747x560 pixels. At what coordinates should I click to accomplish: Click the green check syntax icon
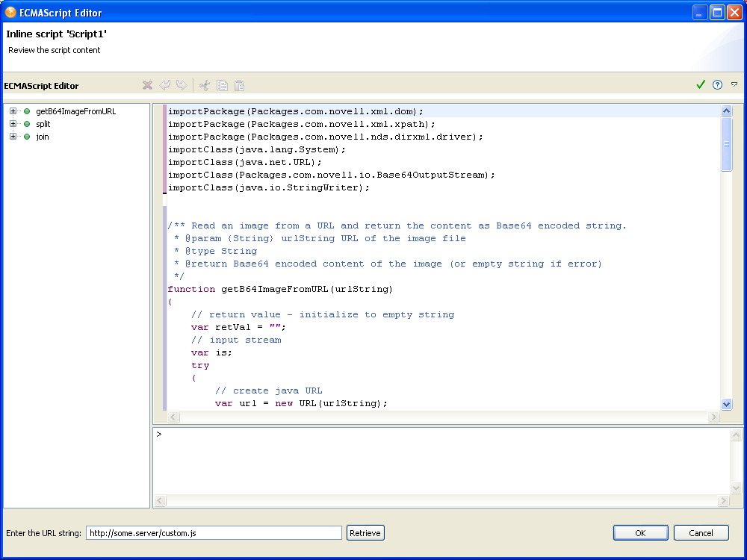(701, 85)
